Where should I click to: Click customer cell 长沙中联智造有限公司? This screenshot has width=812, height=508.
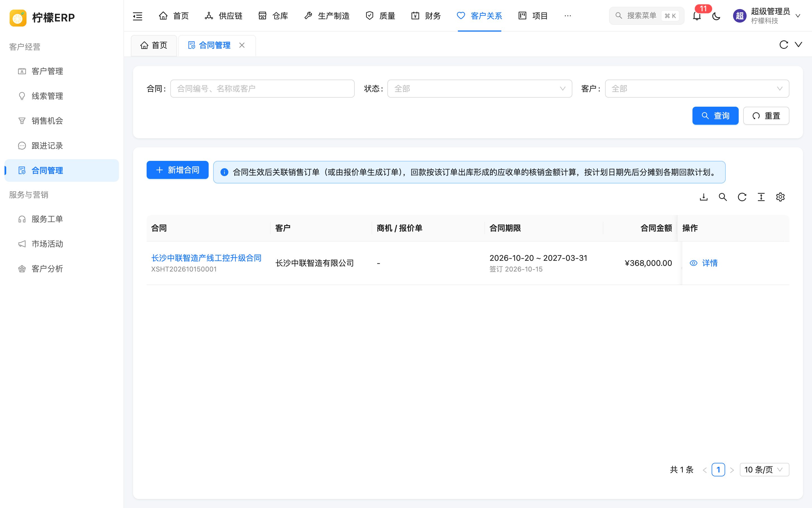[x=314, y=263]
